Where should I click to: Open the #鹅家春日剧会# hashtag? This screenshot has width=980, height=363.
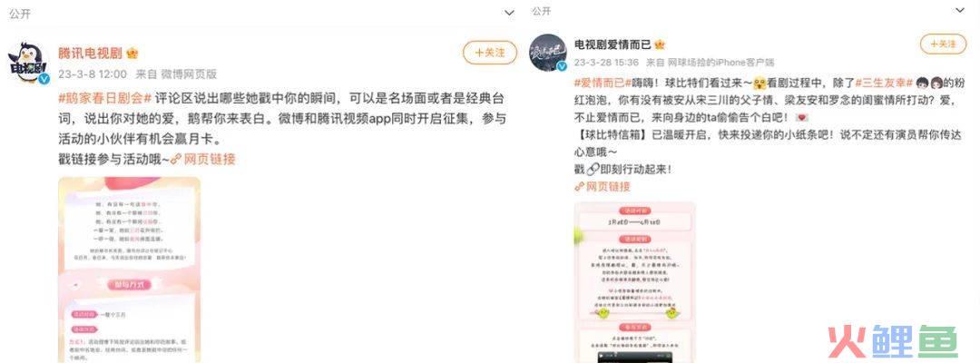point(104,99)
